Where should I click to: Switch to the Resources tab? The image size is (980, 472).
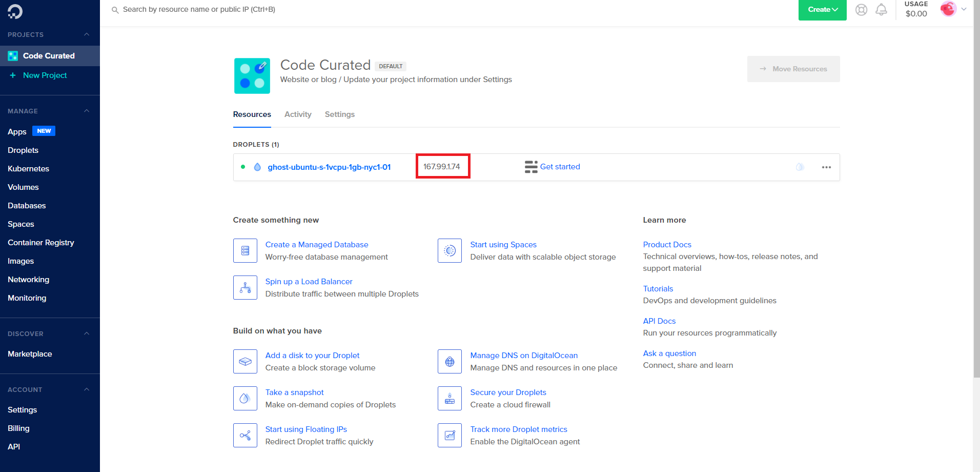(252, 114)
